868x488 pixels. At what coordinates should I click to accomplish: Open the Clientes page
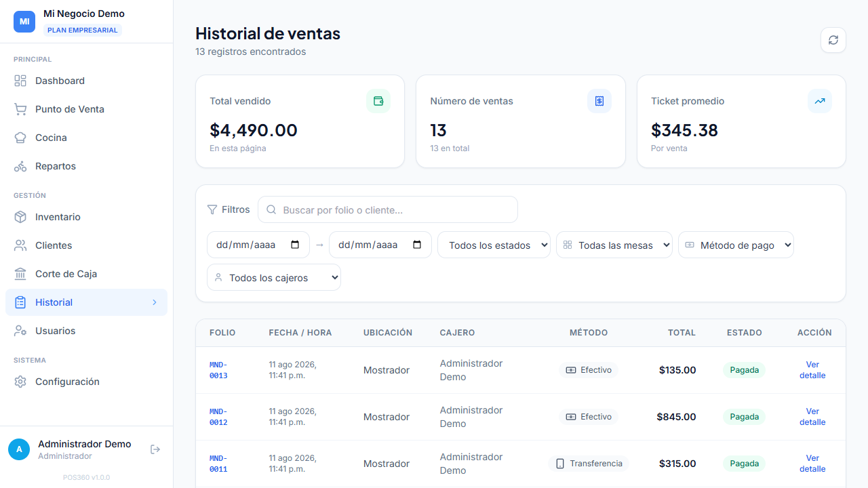(x=86, y=245)
